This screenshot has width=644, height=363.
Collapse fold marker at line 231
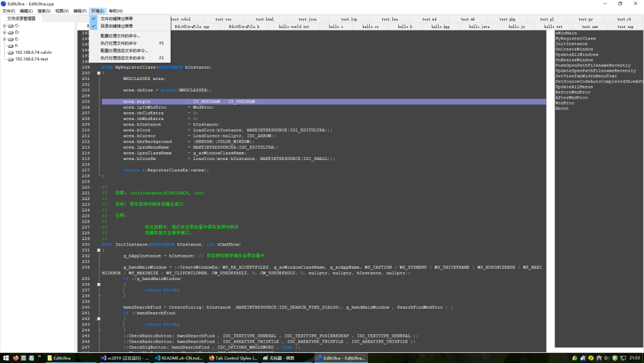[x=98, y=250]
